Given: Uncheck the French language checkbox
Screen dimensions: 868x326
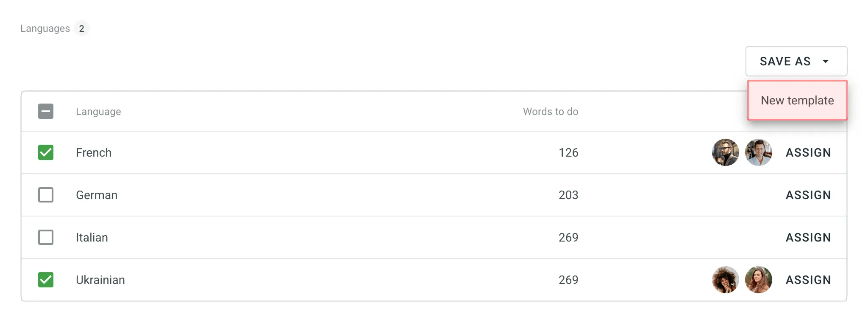Looking at the screenshot, I should 46,152.
